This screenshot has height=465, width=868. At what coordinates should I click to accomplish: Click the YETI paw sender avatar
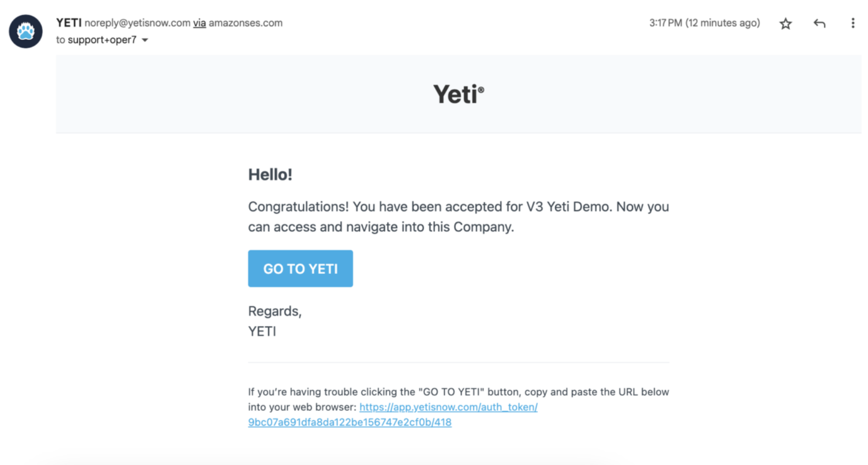pos(25,32)
